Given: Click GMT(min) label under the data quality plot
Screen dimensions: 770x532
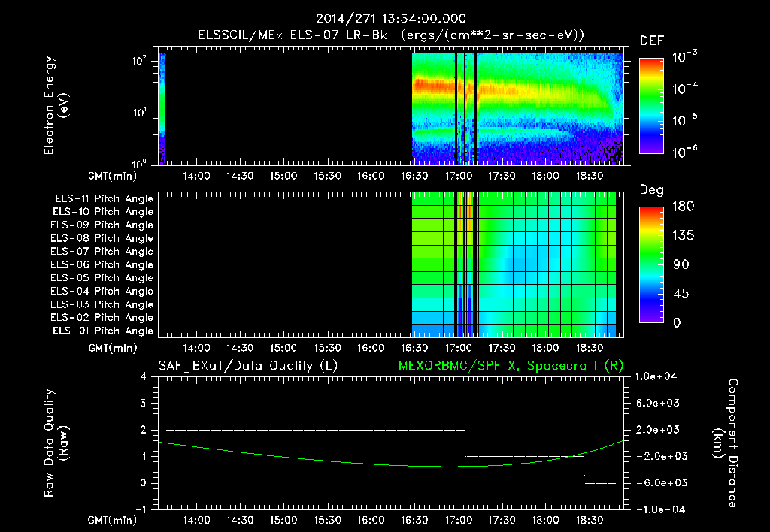Looking at the screenshot, I should coord(113,520).
